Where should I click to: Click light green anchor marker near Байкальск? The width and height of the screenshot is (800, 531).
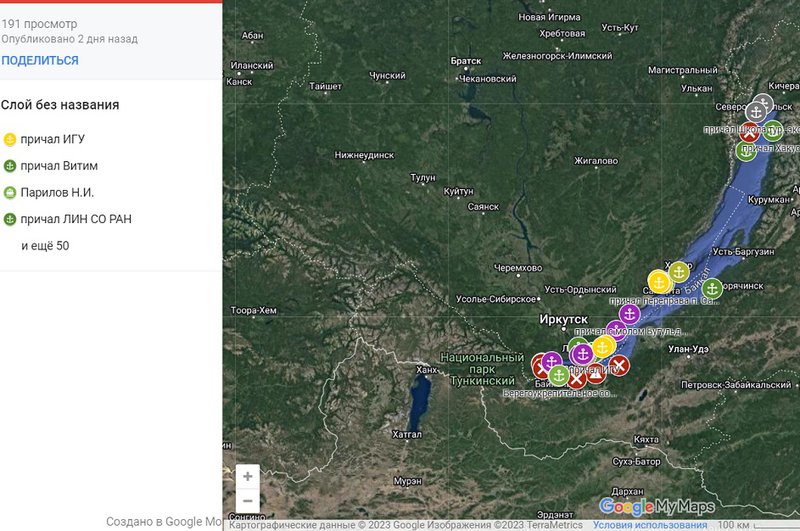click(x=559, y=376)
